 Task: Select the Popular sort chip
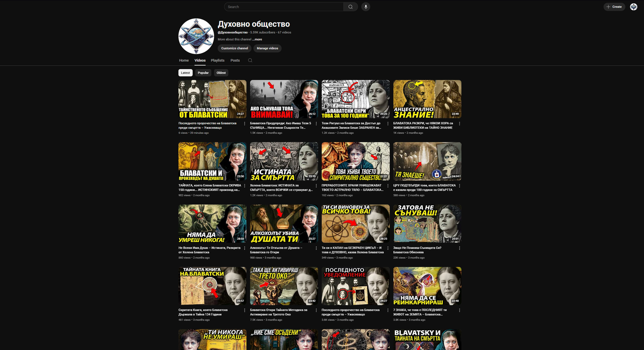203,73
